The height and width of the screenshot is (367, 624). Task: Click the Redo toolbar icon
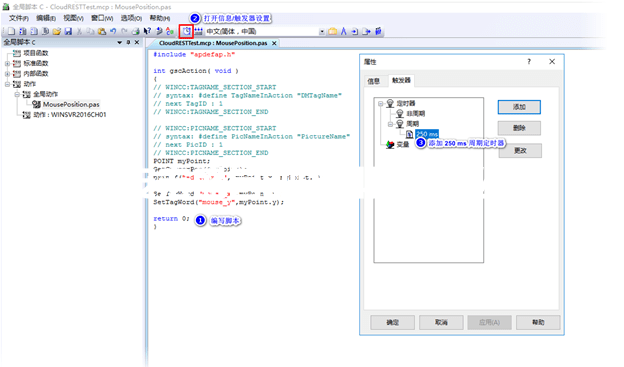pos(124,31)
